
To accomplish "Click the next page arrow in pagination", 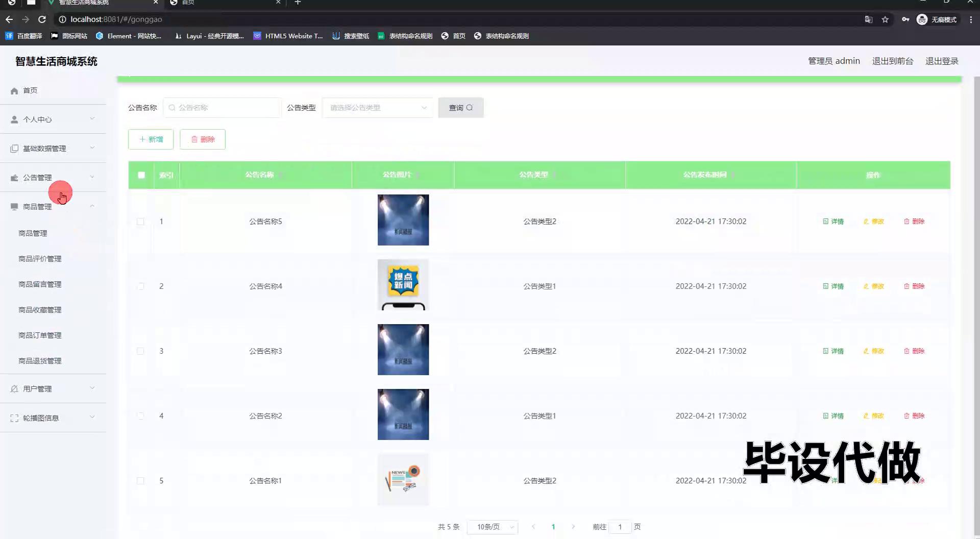I will click(573, 527).
